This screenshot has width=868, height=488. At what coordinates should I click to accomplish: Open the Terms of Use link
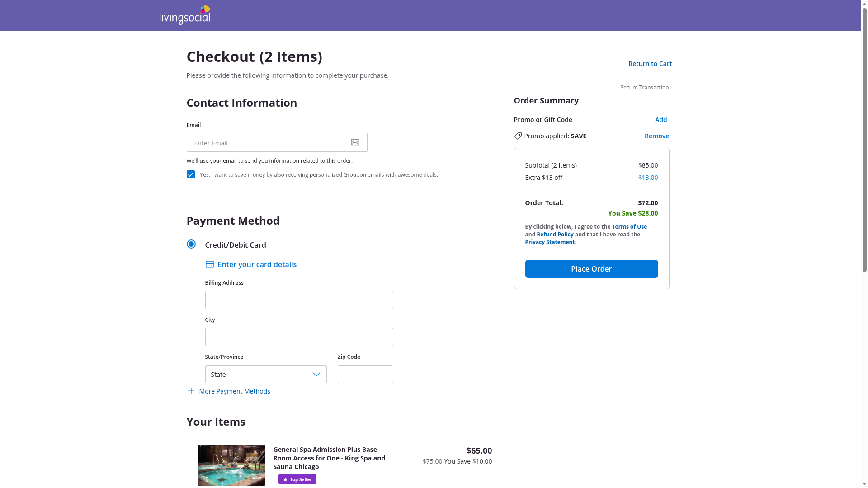(629, 227)
